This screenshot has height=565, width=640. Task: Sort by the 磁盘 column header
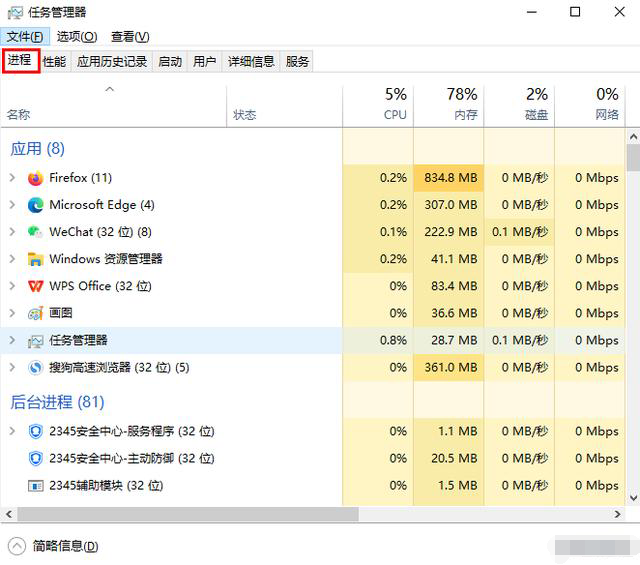point(519,107)
